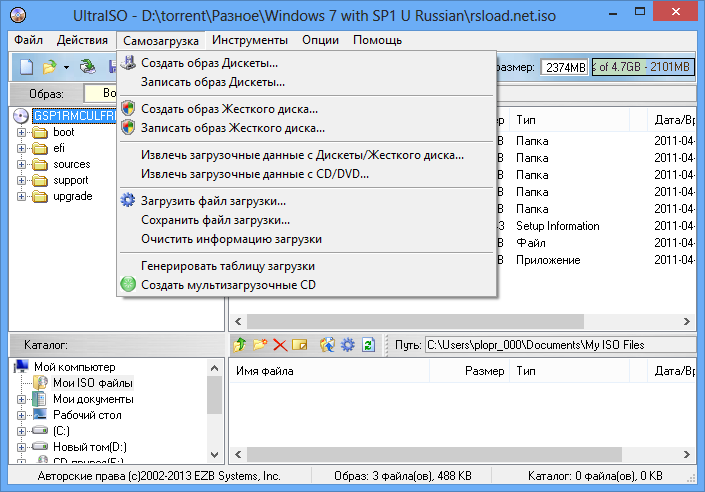705x492 pixels.
Task: Click the Open CD/DVD drive toolbar icon
Action: 88,67
